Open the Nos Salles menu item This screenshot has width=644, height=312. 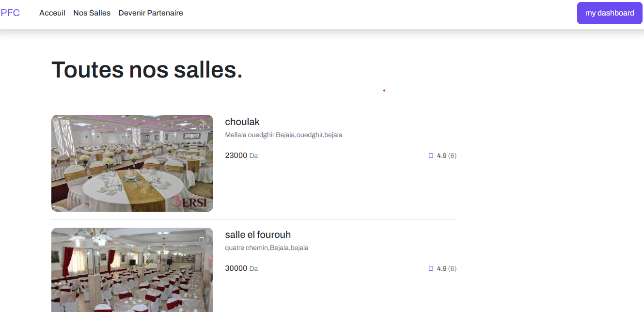(92, 13)
